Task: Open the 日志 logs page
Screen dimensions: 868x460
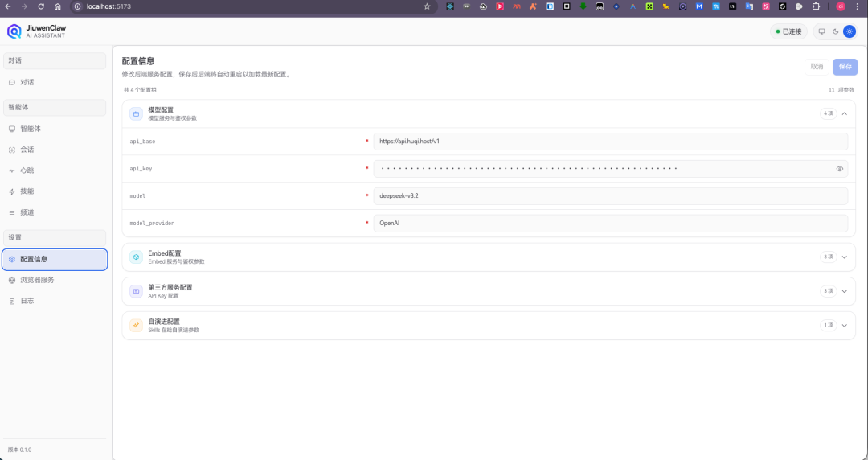Action: pyautogui.click(x=55, y=301)
